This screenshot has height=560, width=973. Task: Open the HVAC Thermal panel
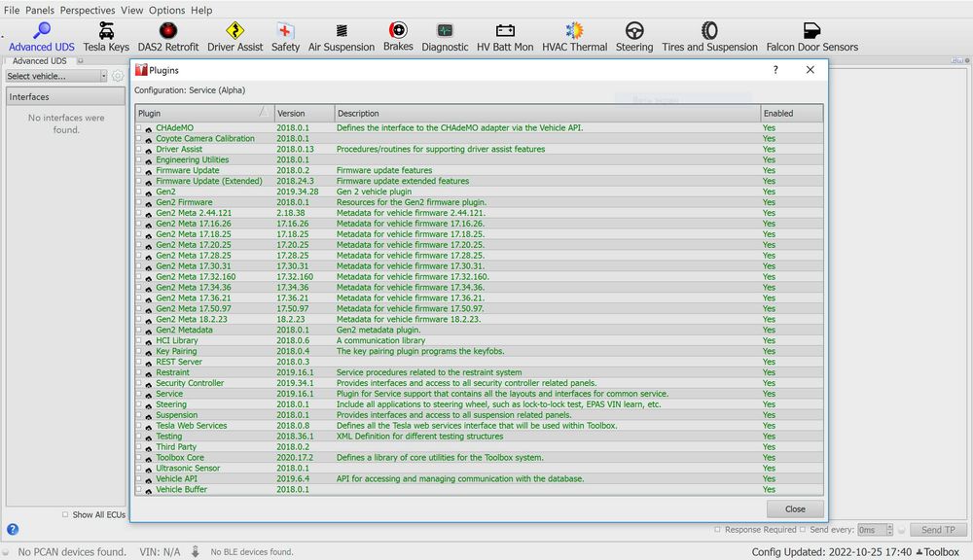[x=574, y=37]
